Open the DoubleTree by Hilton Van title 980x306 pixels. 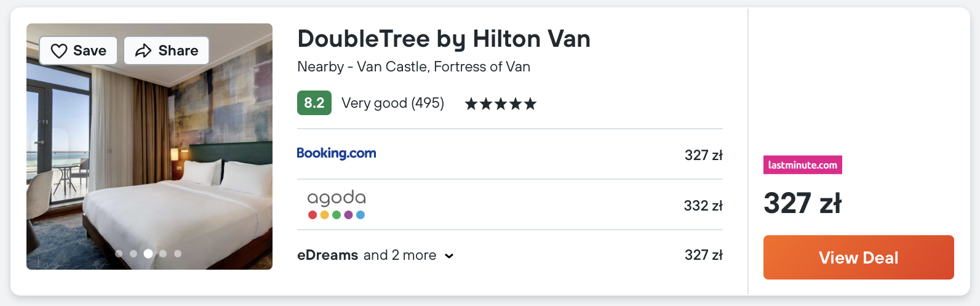(444, 39)
